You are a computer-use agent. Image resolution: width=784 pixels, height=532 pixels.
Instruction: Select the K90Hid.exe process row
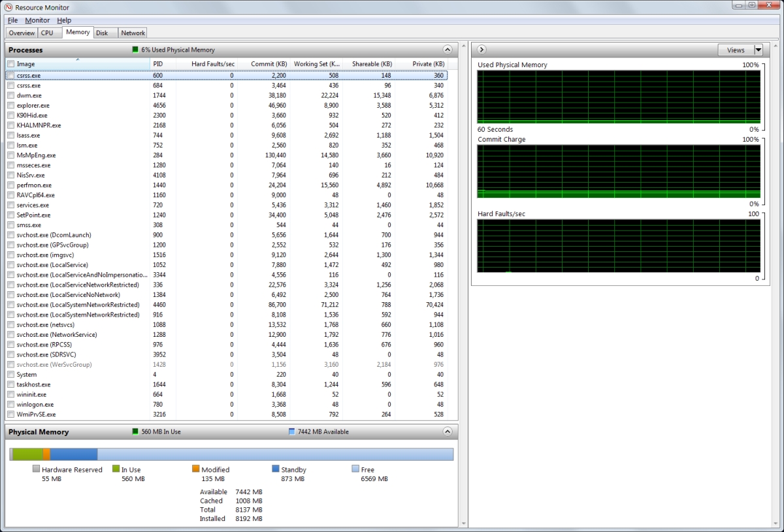pyautogui.click(x=227, y=116)
